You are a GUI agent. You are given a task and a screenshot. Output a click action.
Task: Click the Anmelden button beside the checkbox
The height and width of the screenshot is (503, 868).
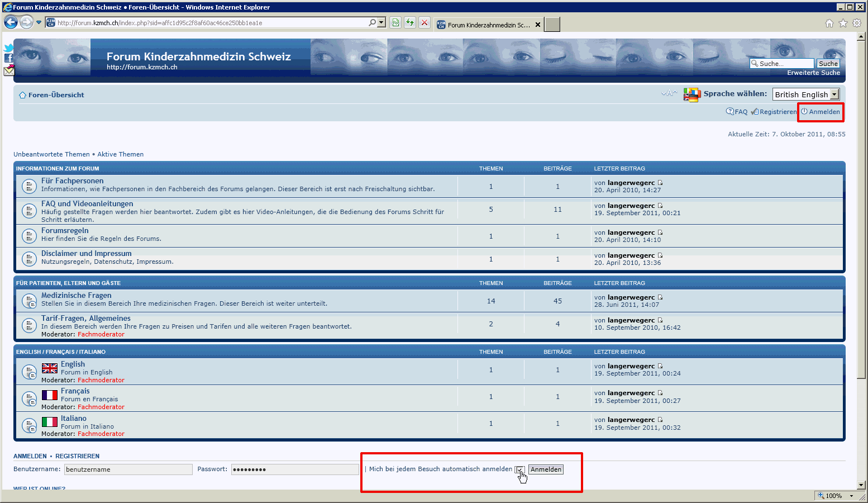click(546, 469)
